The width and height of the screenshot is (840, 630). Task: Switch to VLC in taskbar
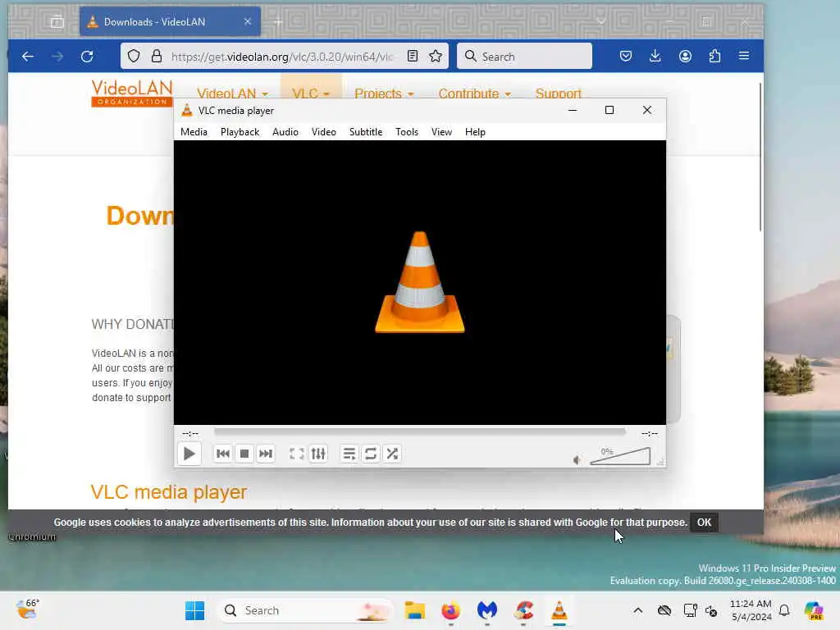point(559,610)
